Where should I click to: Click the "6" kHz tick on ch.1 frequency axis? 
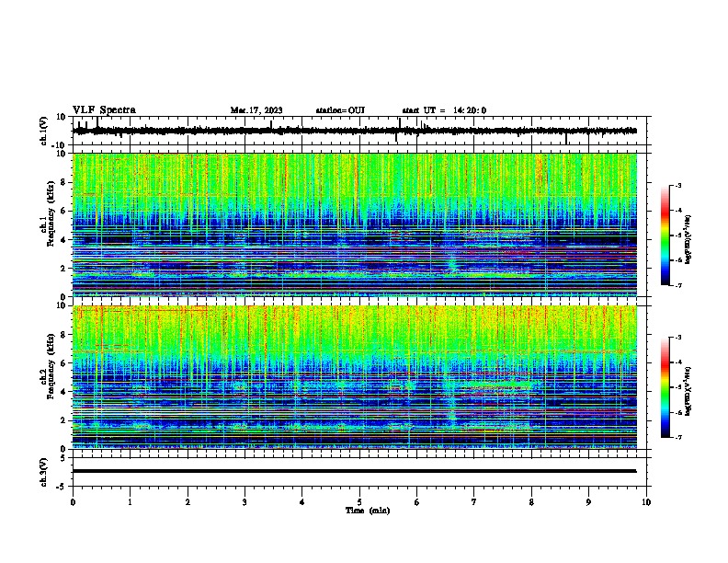(64, 212)
